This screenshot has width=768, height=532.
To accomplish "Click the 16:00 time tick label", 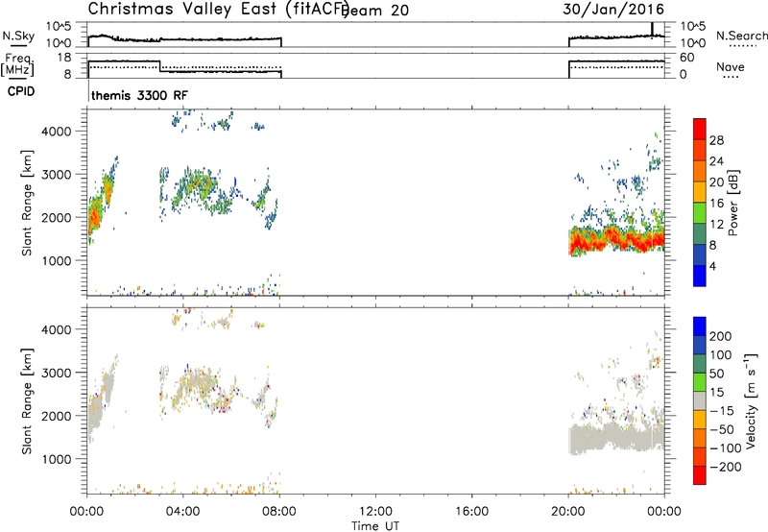I will click(471, 512).
